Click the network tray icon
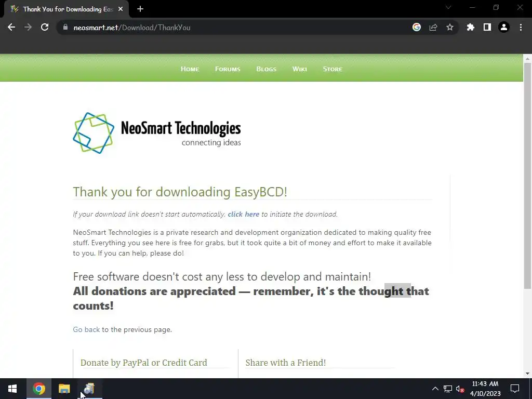This screenshot has width=532, height=399. (x=447, y=389)
